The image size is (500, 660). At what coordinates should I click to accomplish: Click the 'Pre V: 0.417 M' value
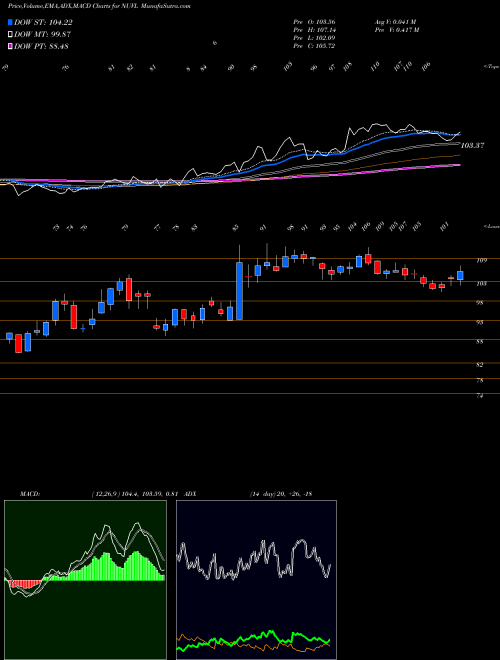[396, 30]
